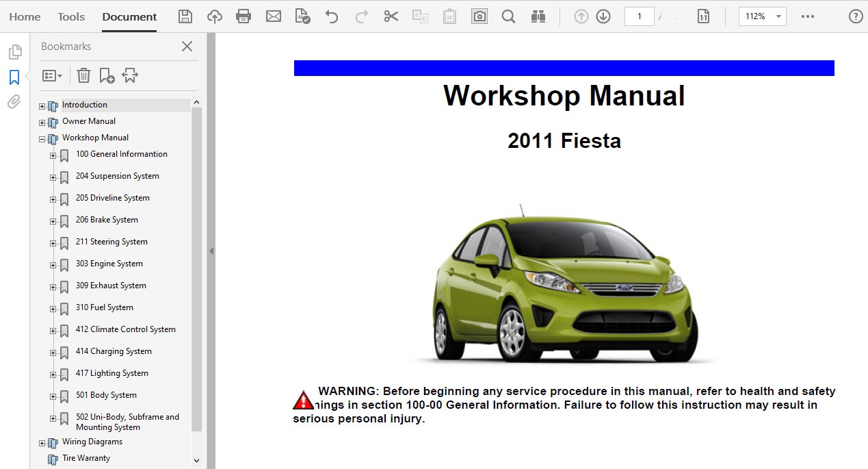Click the page number input field
Screen dimensions: 868x469
[x=639, y=16]
